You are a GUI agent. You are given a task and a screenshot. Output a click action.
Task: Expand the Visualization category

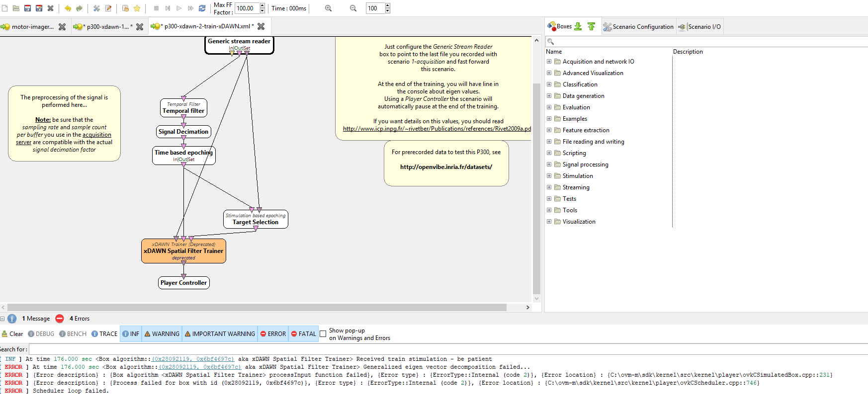(549, 222)
